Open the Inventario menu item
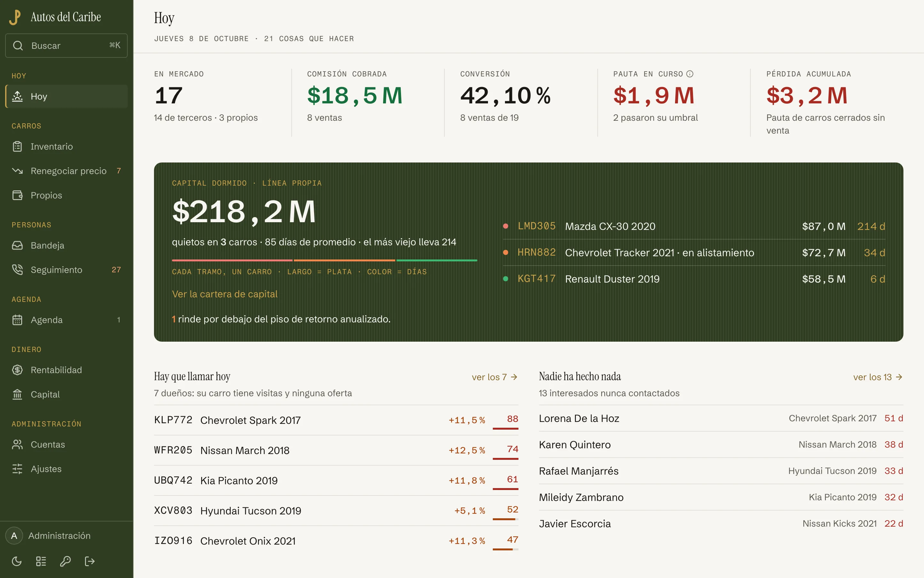924x578 pixels. 66,146
